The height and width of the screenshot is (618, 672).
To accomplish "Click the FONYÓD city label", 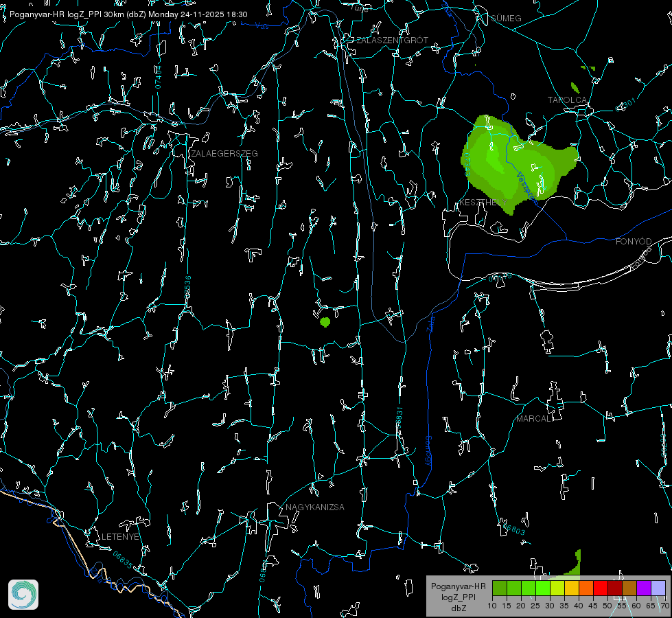I will point(634,242).
